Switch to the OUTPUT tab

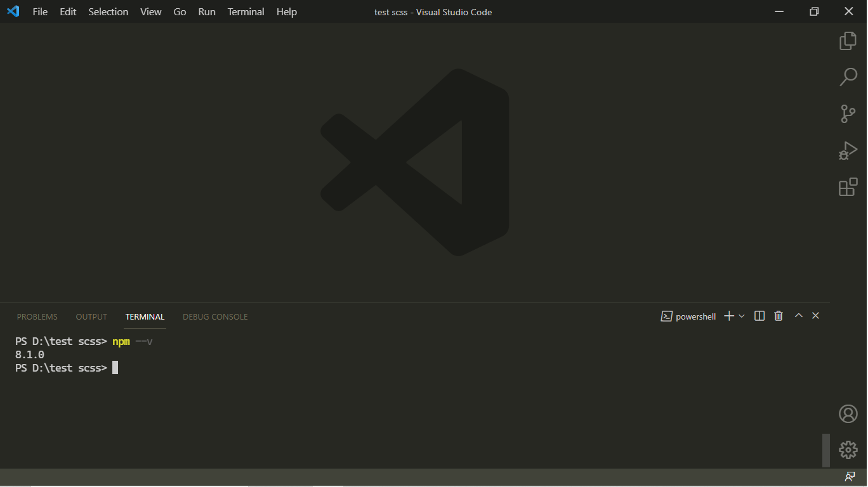91,316
